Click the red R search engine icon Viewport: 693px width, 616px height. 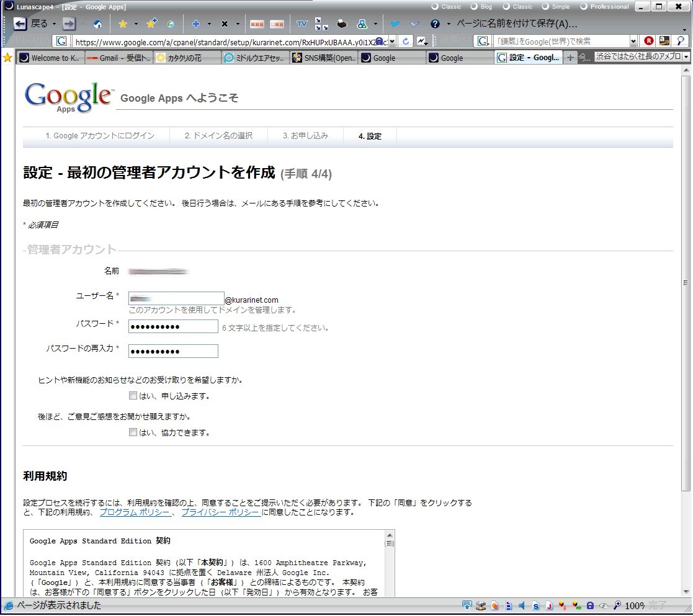(648, 41)
